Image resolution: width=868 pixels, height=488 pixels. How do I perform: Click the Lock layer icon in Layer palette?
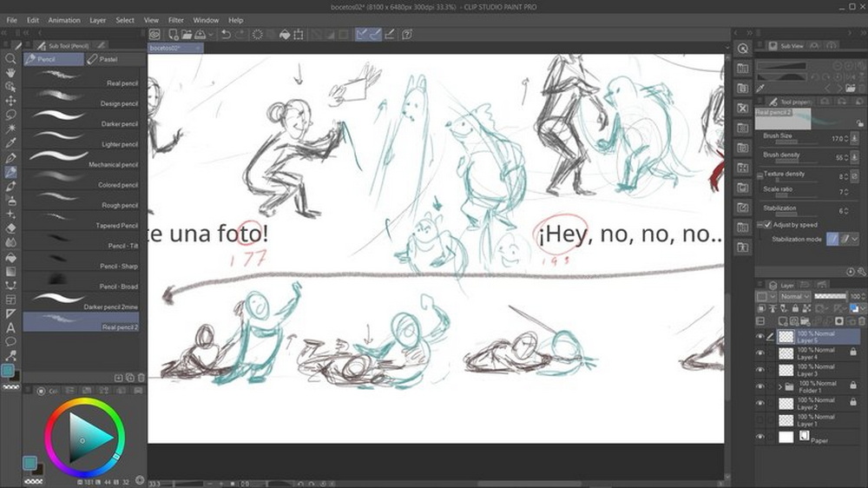coord(795,308)
